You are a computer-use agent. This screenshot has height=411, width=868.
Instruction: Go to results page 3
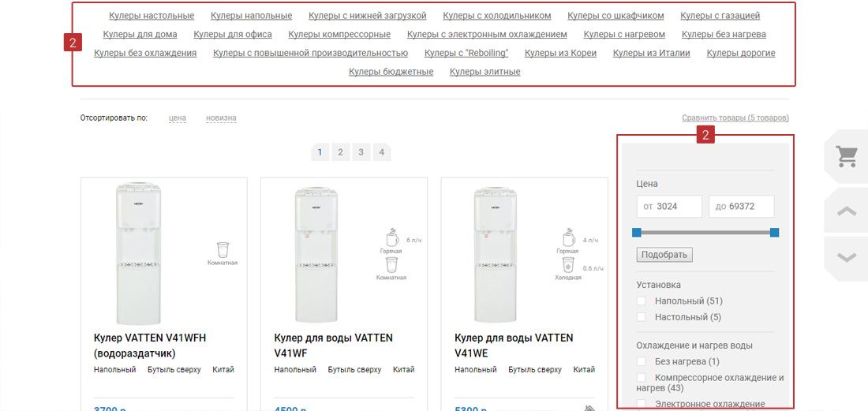[x=361, y=152]
